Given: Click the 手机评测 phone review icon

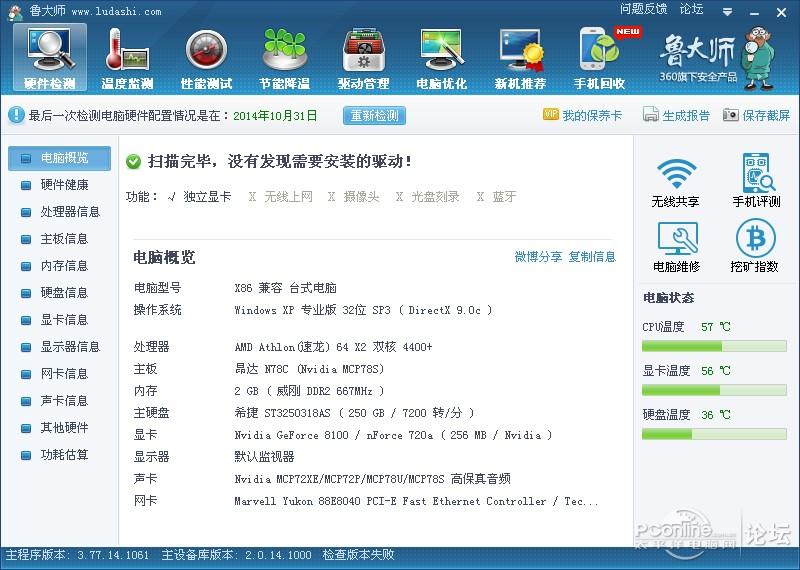Looking at the screenshot, I should click(756, 181).
